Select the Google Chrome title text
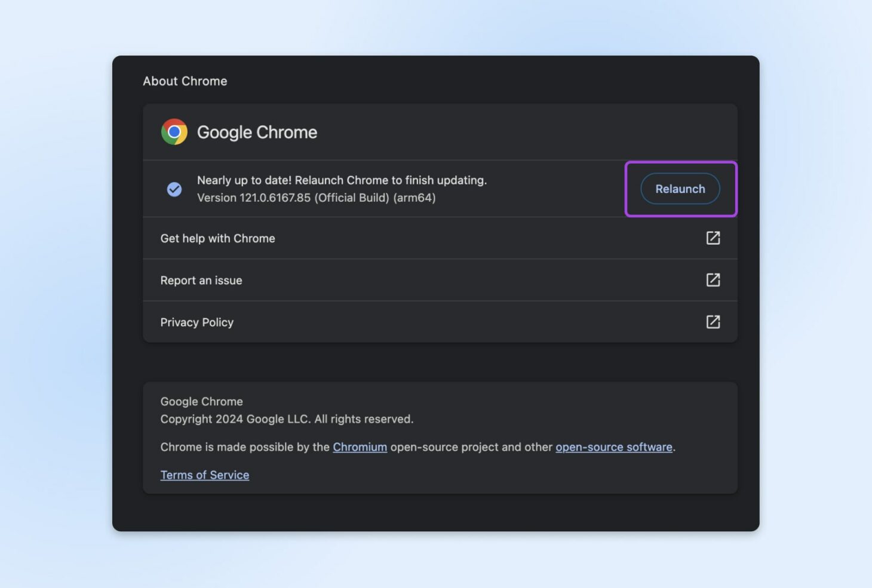Viewport: 872px width, 588px height. [x=257, y=132]
